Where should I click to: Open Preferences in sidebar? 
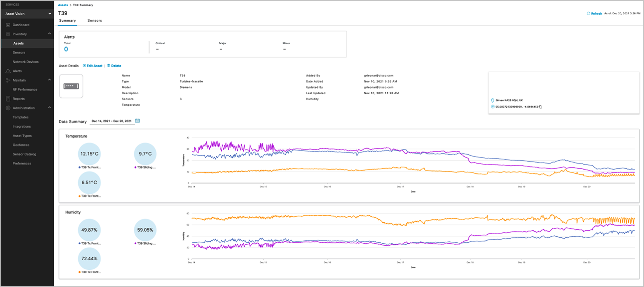(22, 163)
